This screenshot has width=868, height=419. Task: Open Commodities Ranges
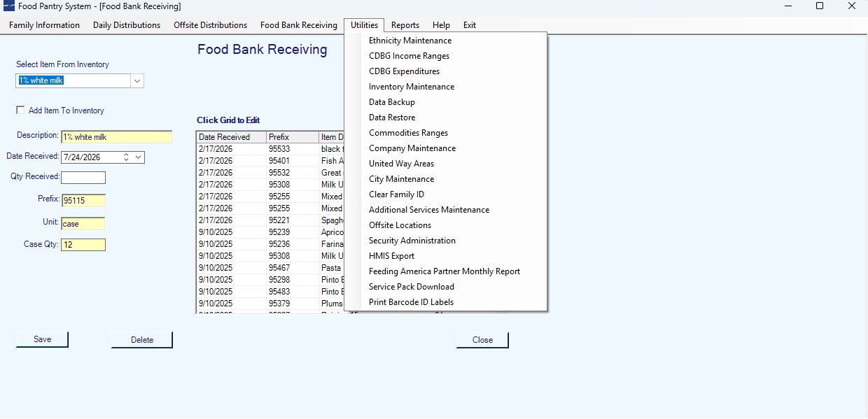click(446, 133)
